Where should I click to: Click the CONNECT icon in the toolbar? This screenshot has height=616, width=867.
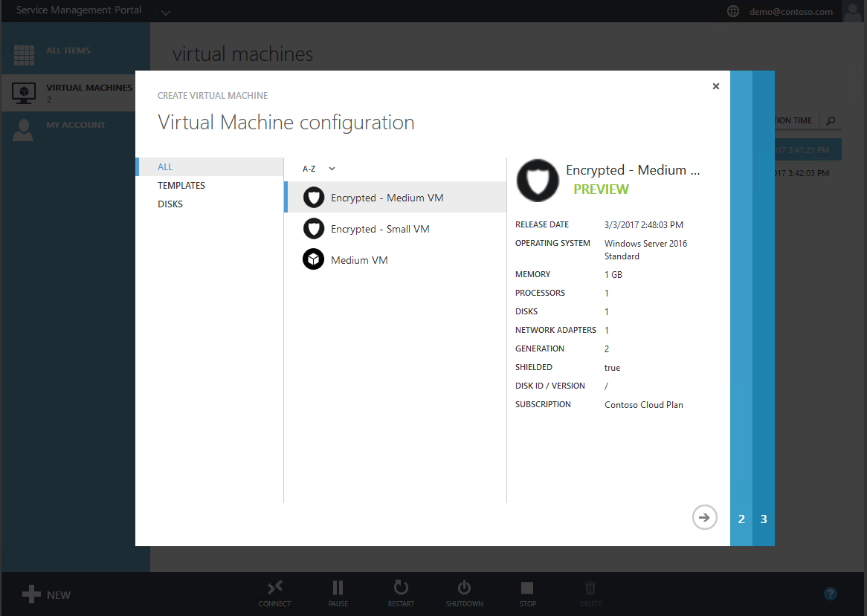(x=274, y=589)
